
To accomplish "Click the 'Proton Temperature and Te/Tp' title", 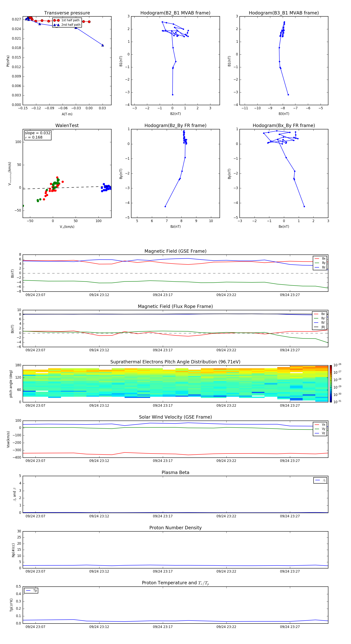I will pyautogui.click(x=175, y=583).
